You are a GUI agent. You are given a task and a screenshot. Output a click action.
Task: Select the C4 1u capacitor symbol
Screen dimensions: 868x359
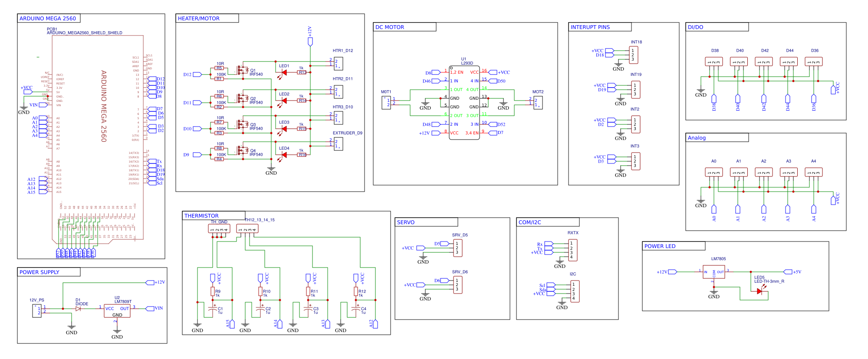point(356,309)
